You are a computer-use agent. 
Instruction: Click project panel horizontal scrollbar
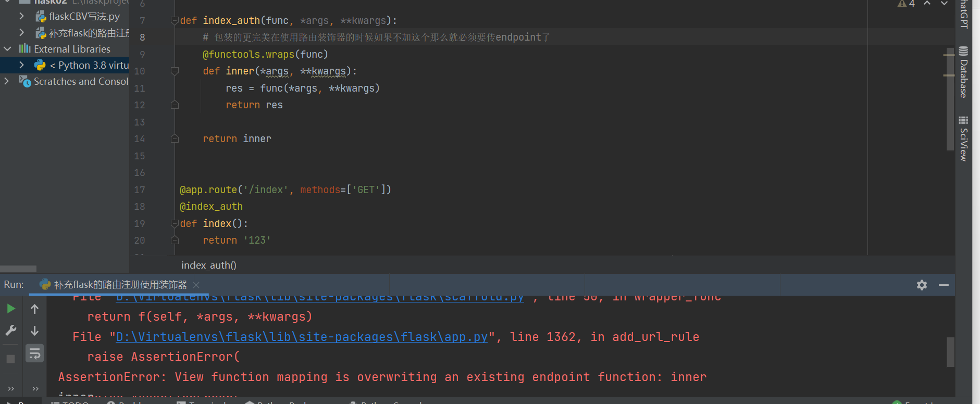pos(18,269)
